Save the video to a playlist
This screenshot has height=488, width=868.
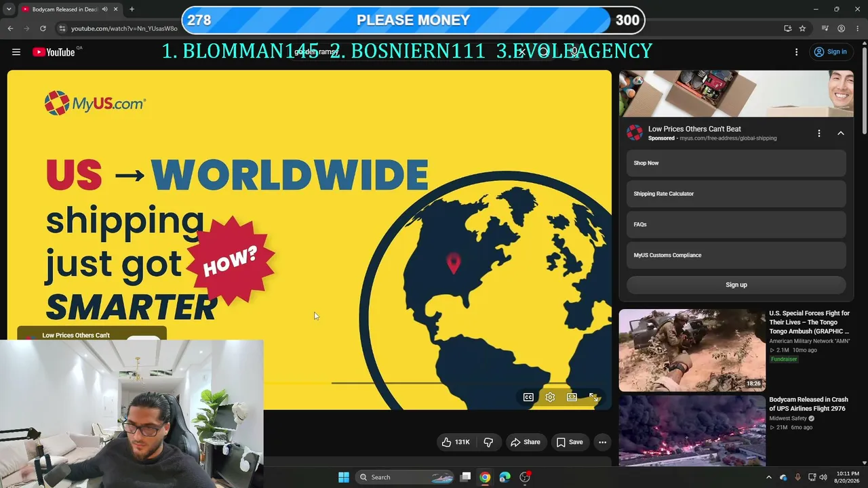[570, 442]
